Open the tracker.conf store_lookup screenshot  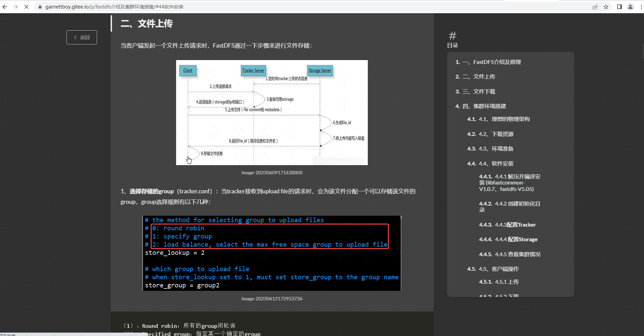pos(272,253)
